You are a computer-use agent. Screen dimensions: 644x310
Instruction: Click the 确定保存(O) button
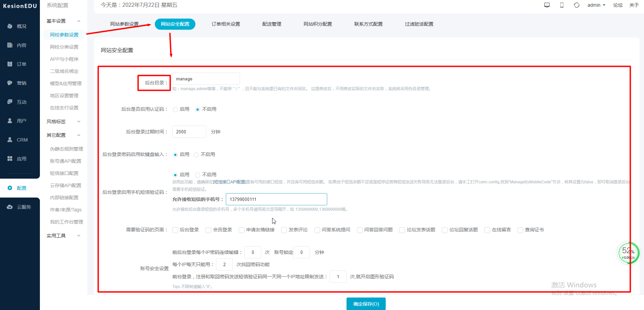click(x=366, y=304)
